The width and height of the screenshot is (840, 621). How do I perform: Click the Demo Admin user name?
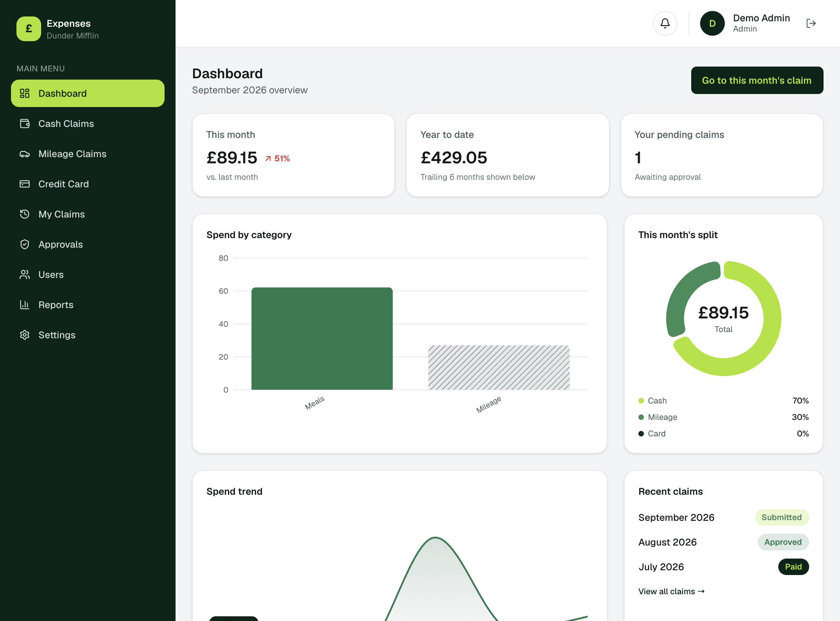coord(761,18)
